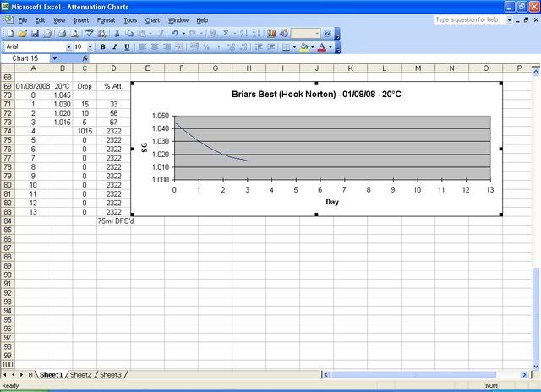541x392 pixels.
Task: Center align text
Action: 154,47
